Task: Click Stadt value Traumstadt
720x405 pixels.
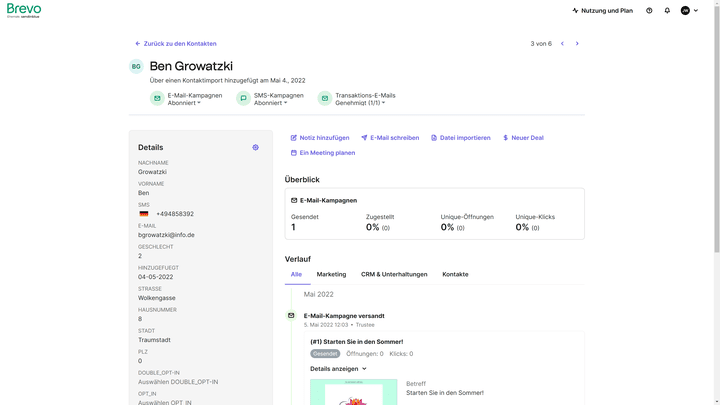Action: pyautogui.click(x=154, y=340)
